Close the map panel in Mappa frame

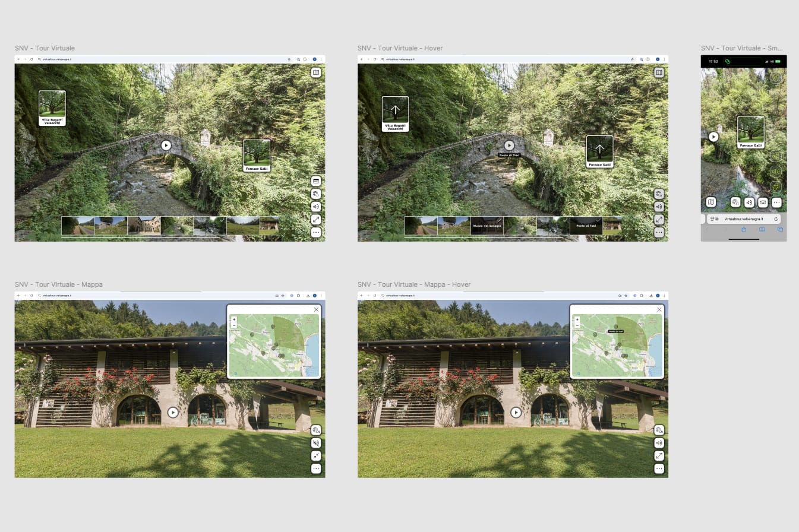pyautogui.click(x=316, y=309)
